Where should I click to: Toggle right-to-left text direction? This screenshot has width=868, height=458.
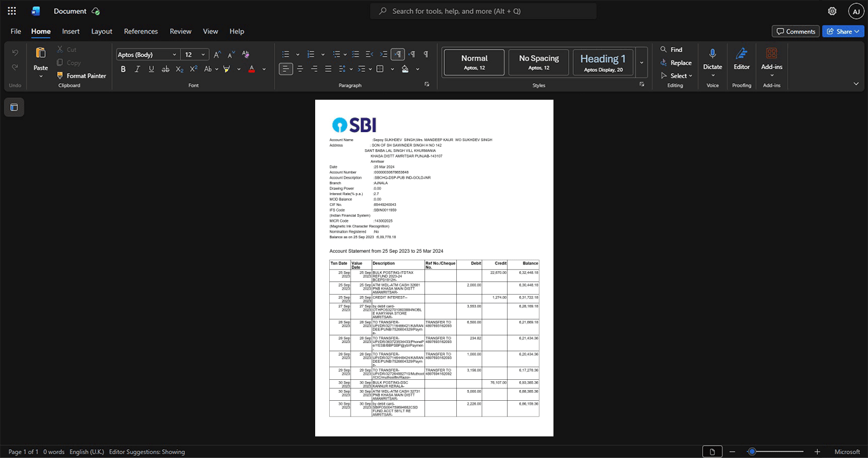click(x=412, y=55)
